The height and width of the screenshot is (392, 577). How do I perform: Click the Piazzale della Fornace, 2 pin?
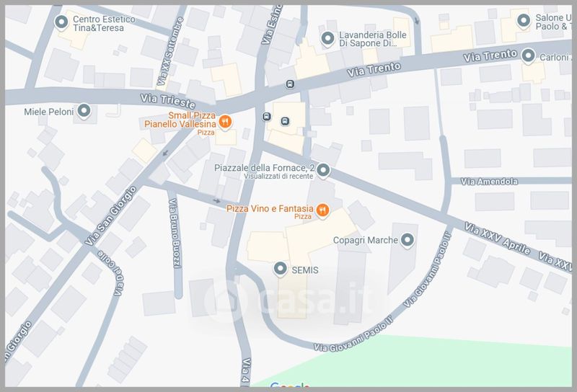click(323, 170)
